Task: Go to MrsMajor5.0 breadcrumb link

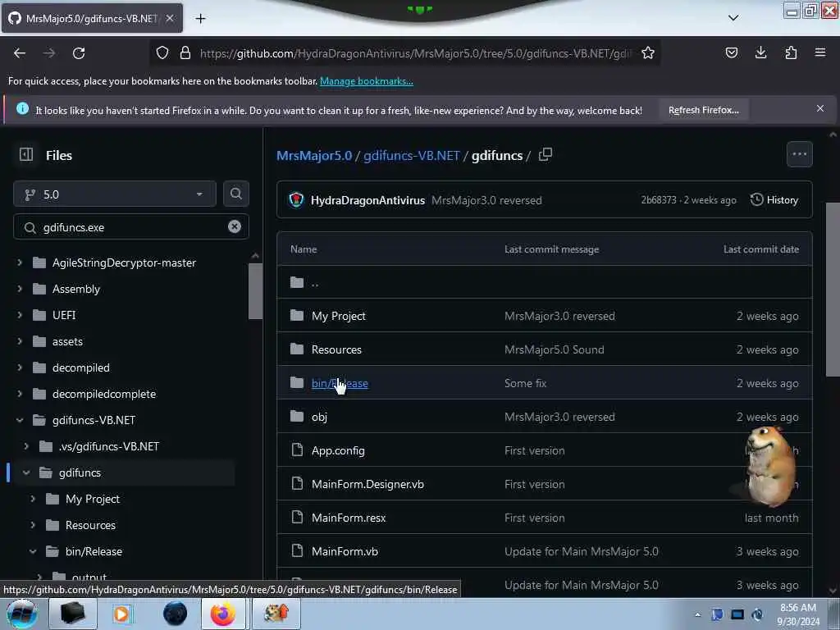Action: [x=314, y=155]
